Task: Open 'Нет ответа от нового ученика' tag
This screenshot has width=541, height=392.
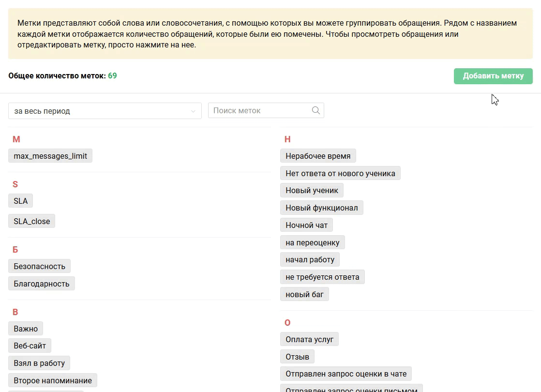Action: pos(340,173)
